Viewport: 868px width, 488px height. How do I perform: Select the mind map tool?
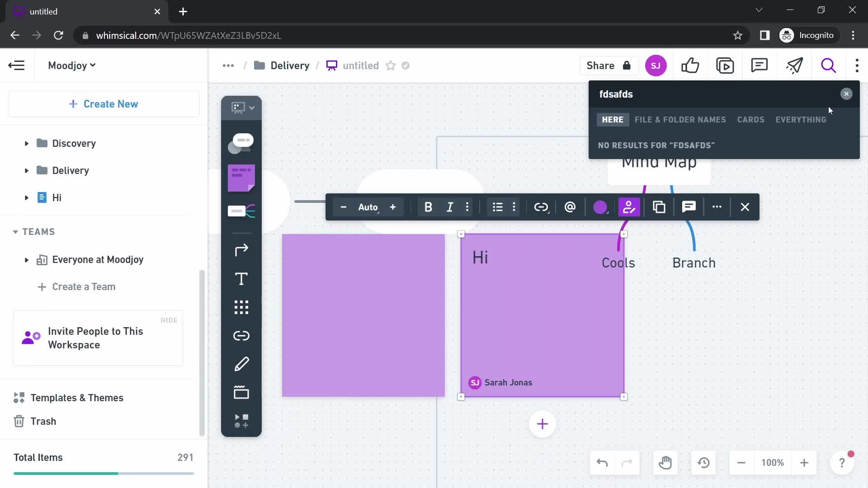pos(241,211)
